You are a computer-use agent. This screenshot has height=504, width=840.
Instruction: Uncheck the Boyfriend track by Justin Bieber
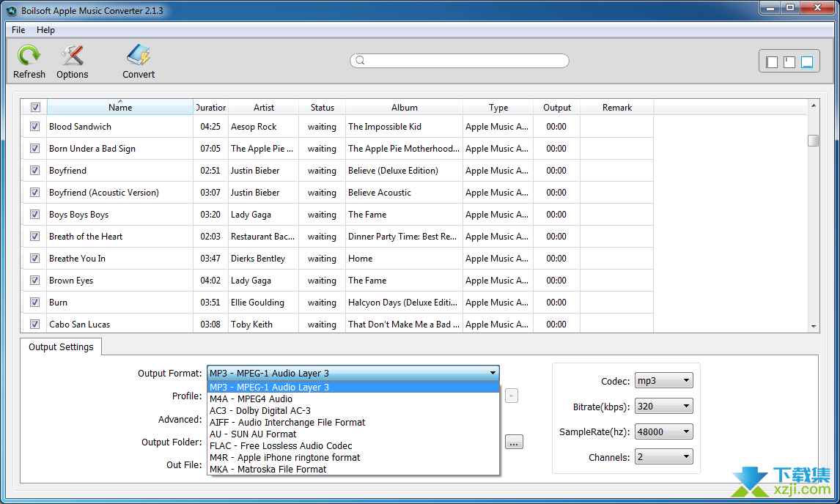(x=35, y=171)
